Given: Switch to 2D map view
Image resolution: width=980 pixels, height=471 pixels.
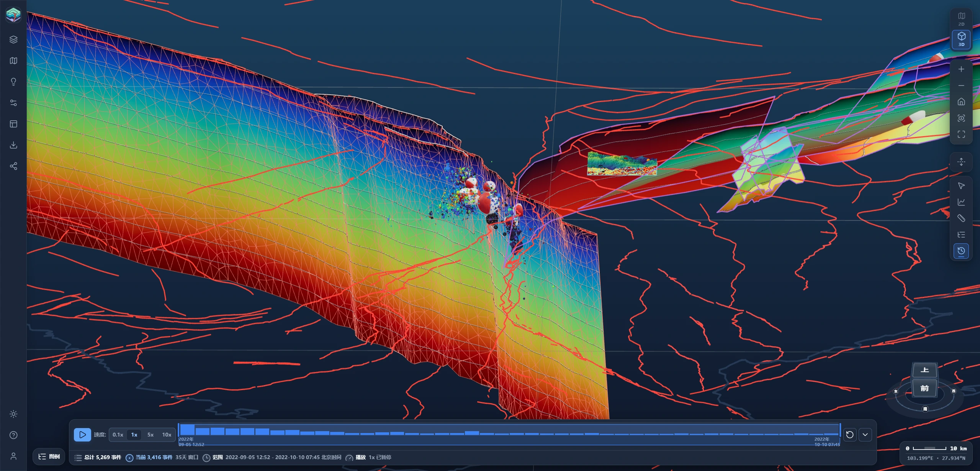Looking at the screenshot, I should (x=961, y=19).
